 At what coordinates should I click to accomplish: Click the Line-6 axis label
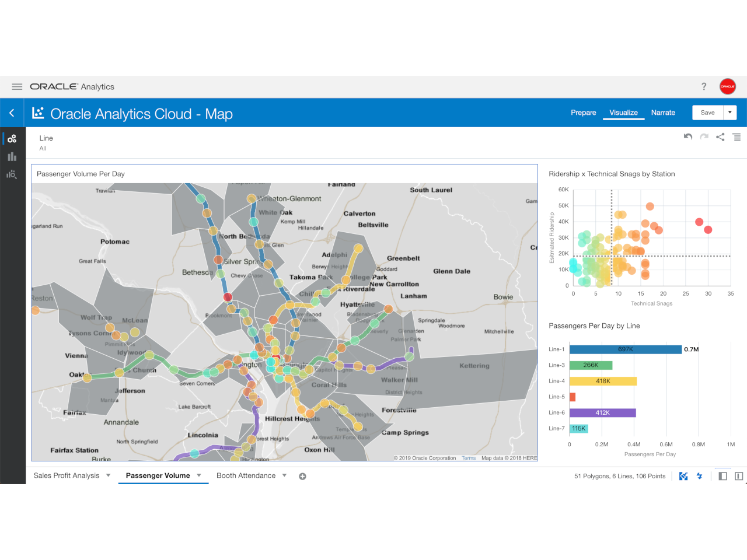tap(557, 412)
